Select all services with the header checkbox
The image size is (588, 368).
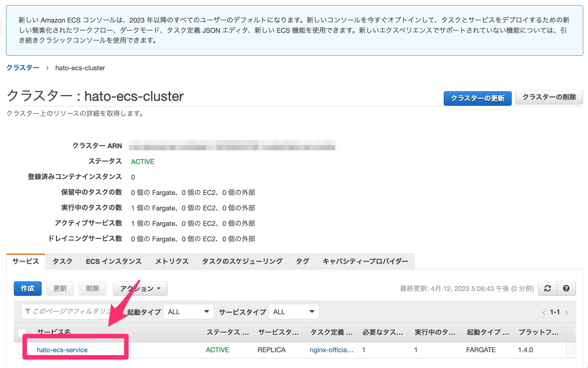[x=22, y=332]
